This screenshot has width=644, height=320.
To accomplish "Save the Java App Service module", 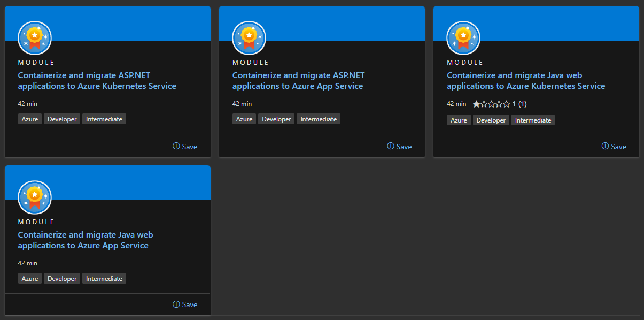I will coord(185,304).
